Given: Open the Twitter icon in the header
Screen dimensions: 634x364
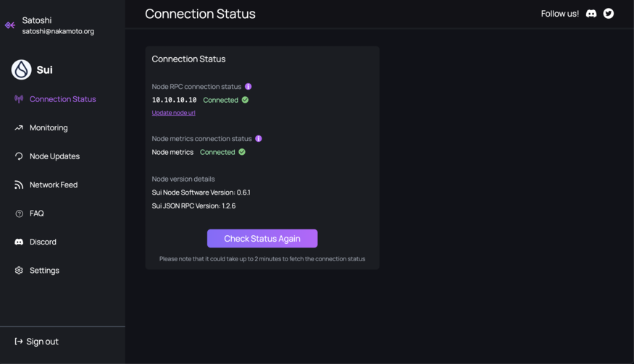Looking at the screenshot, I should point(609,14).
